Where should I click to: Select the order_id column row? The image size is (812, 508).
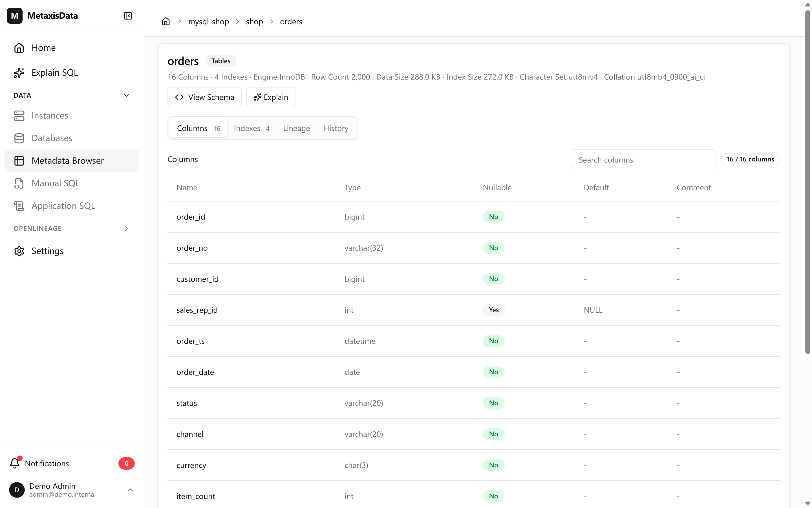pyautogui.click(x=474, y=217)
